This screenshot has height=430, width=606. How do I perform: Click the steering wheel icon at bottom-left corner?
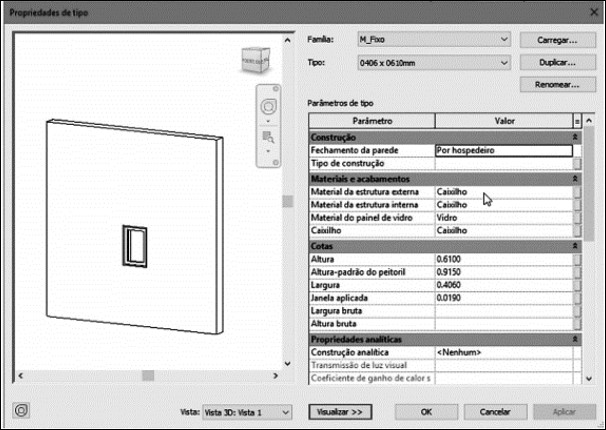tap(22, 411)
